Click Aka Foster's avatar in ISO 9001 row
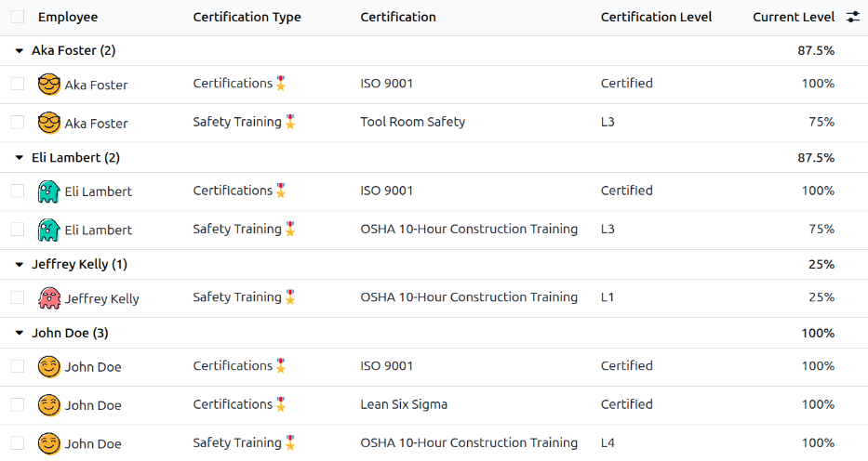Screen dimensions: 868x461 coord(48,85)
